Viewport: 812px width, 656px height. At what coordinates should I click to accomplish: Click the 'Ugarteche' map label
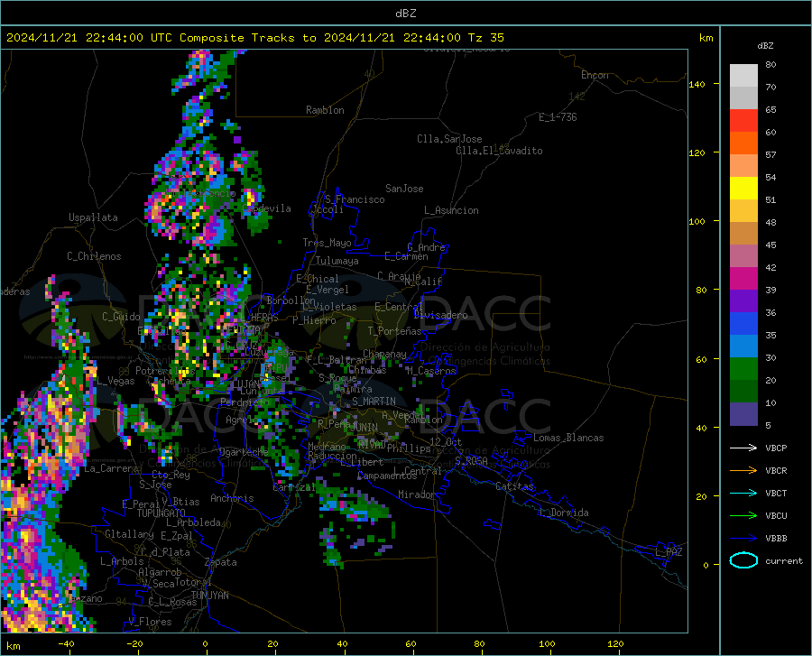pos(244,452)
